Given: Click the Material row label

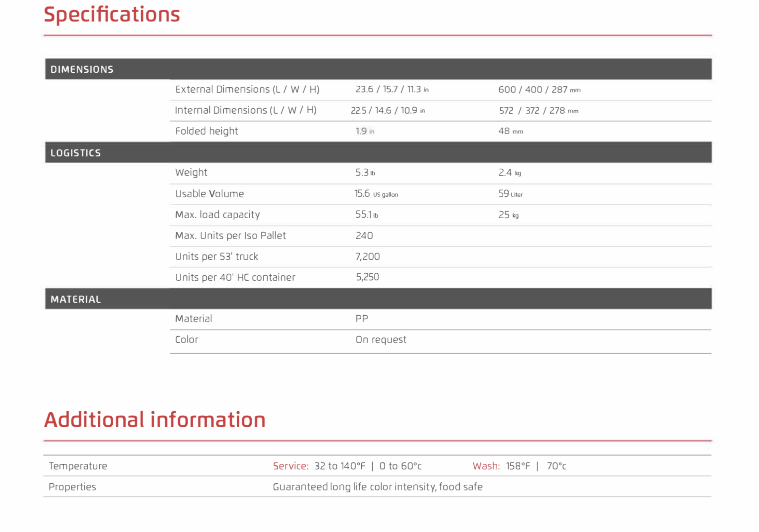Looking at the screenshot, I should 193,319.
